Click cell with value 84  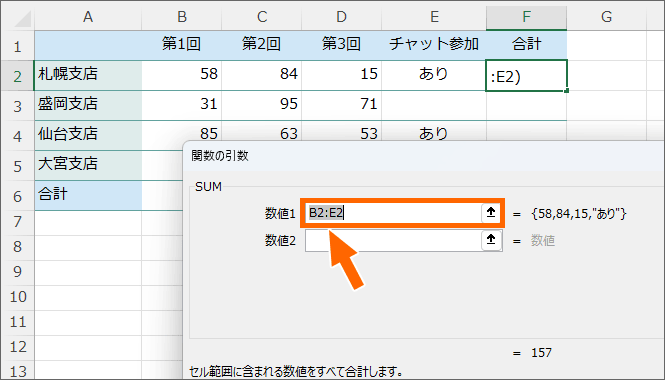pyautogui.click(x=262, y=75)
